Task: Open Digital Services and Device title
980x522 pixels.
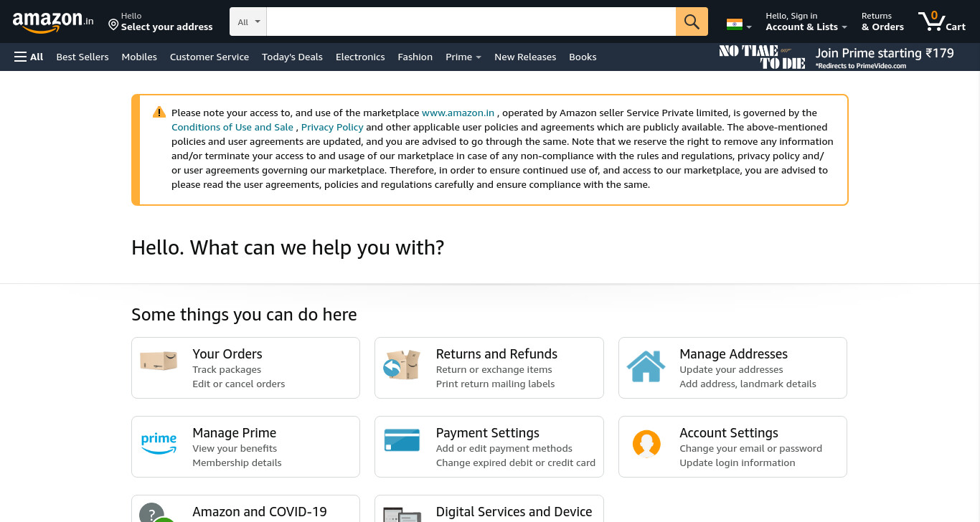Action: tap(514, 511)
